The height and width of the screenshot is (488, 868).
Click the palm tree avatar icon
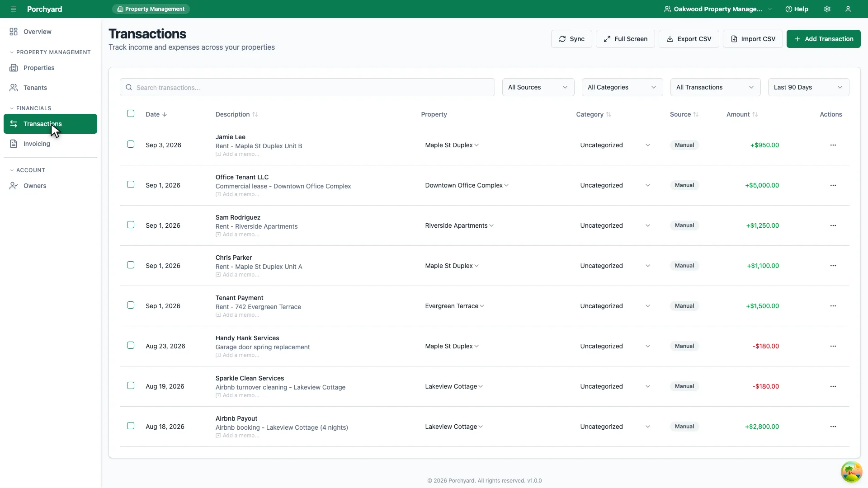coord(851,472)
